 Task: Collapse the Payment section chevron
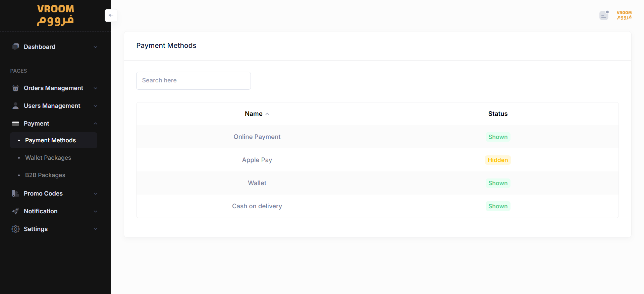pos(96,124)
